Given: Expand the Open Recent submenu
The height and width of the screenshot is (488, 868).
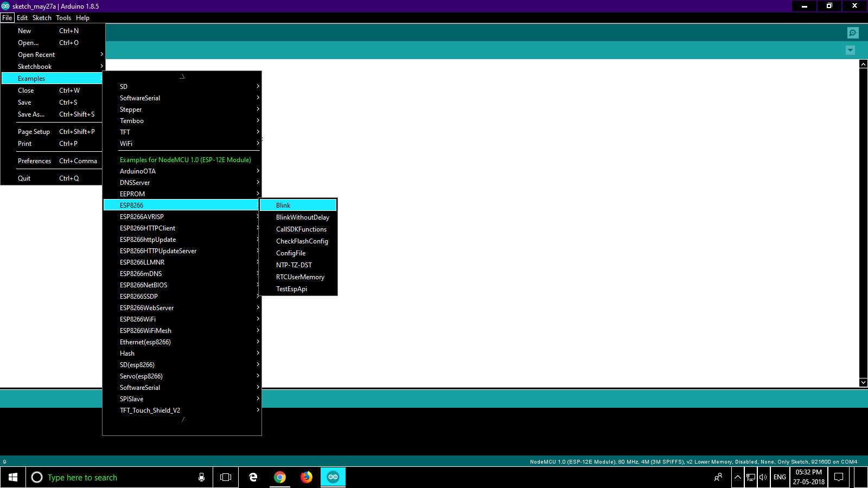Looking at the screenshot, I should [52, 55].
